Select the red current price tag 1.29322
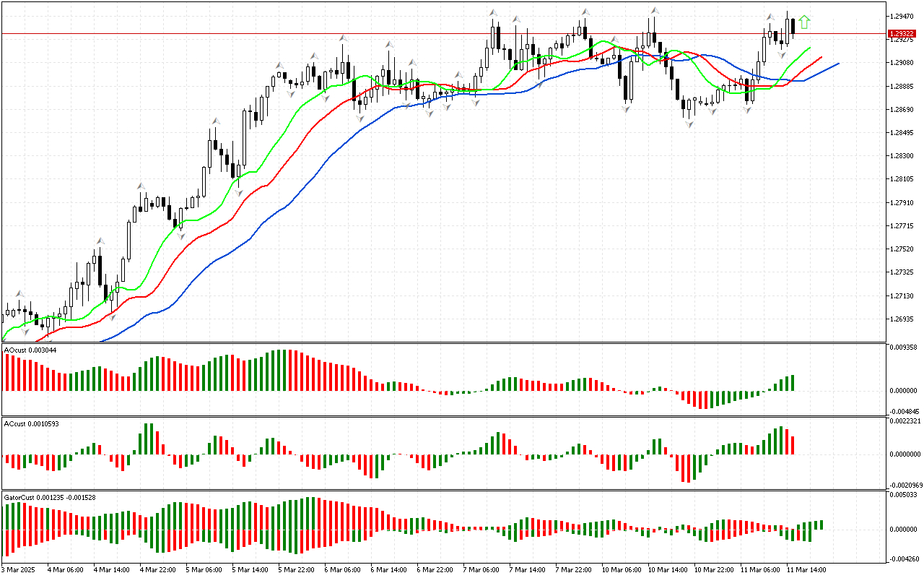The height and width of the screenshot is (578, 924). click(x=902, y=33)
